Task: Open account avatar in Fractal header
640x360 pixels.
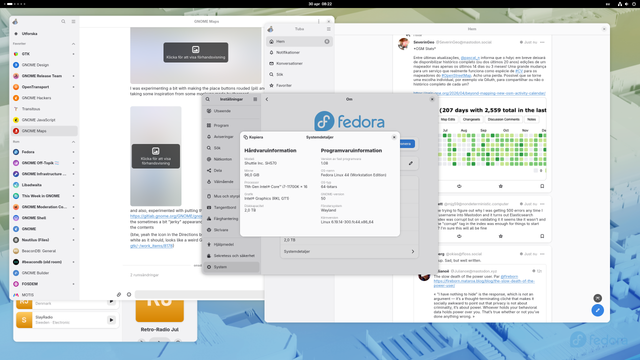Action: 15,21
